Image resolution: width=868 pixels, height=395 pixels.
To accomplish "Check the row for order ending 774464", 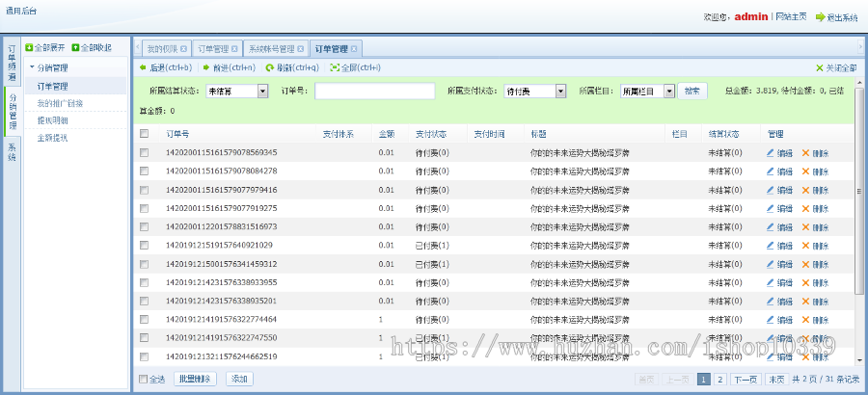I will [x=145, y=319].
